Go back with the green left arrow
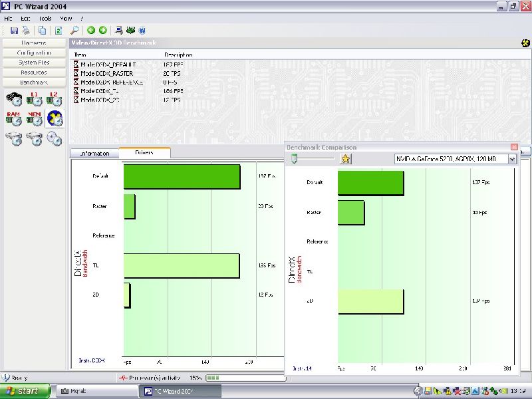 91,30
